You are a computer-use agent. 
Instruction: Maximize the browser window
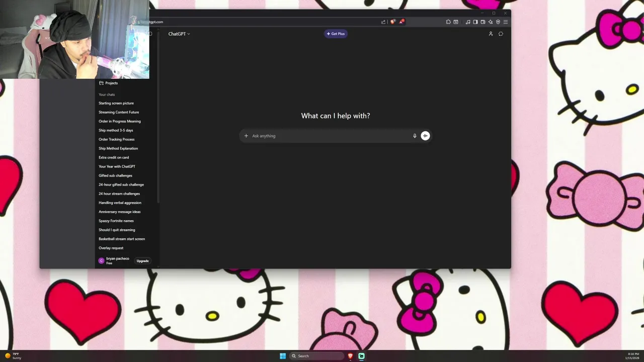pos(494,13)
